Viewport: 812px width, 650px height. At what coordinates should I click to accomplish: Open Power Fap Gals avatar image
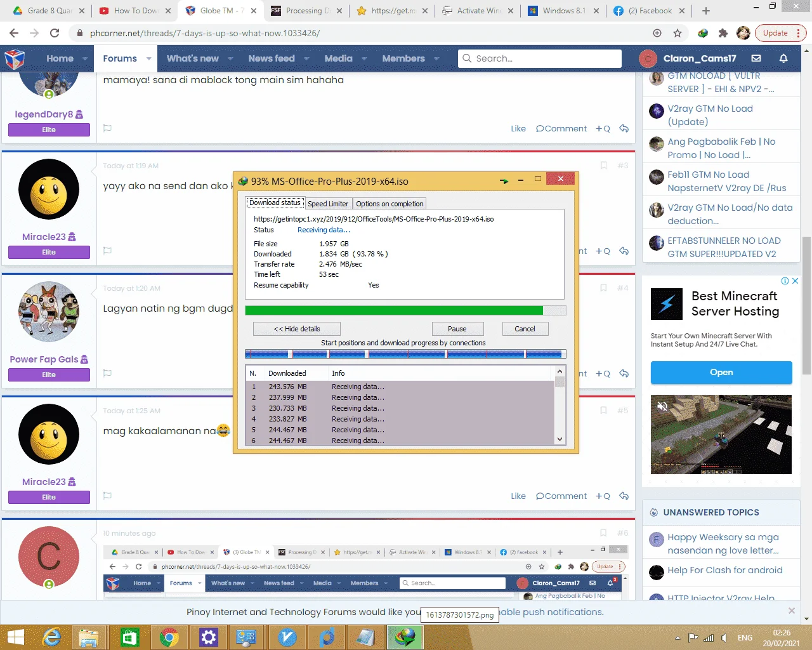tap(49, 312)
